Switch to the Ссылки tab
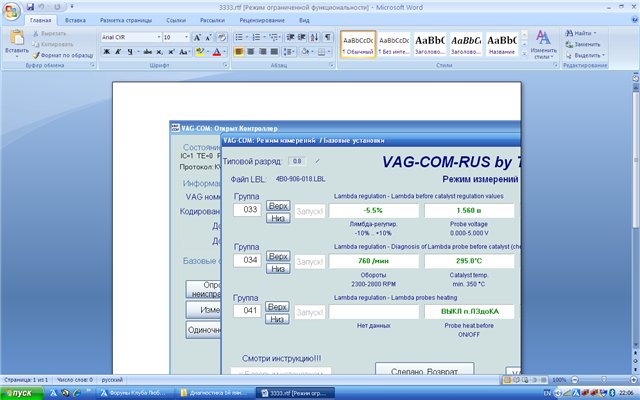This screenshot has height=400, width=640. tap(176, 20)
